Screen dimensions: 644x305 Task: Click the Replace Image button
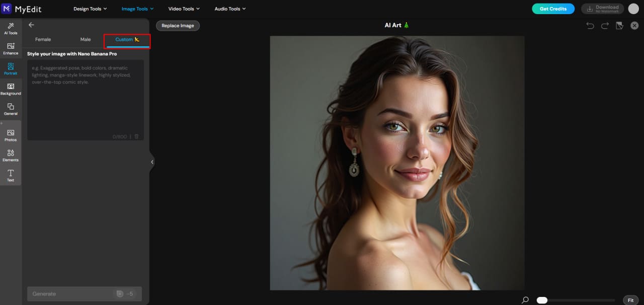(x=178, y=25)
